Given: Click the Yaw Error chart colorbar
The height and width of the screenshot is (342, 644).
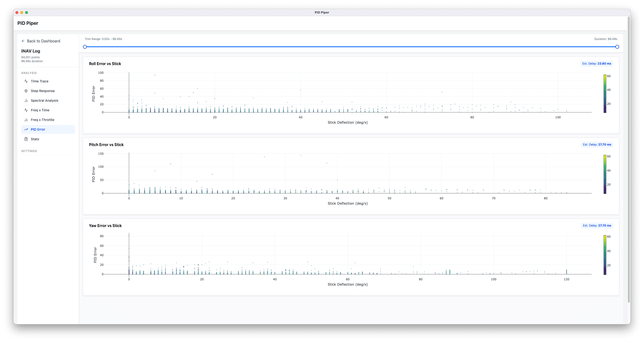Looking at the screenshot, I should click(x=605, y=255).
